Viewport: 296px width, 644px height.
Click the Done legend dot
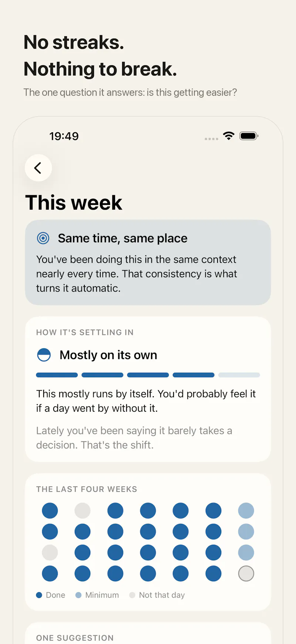[39, 595]
